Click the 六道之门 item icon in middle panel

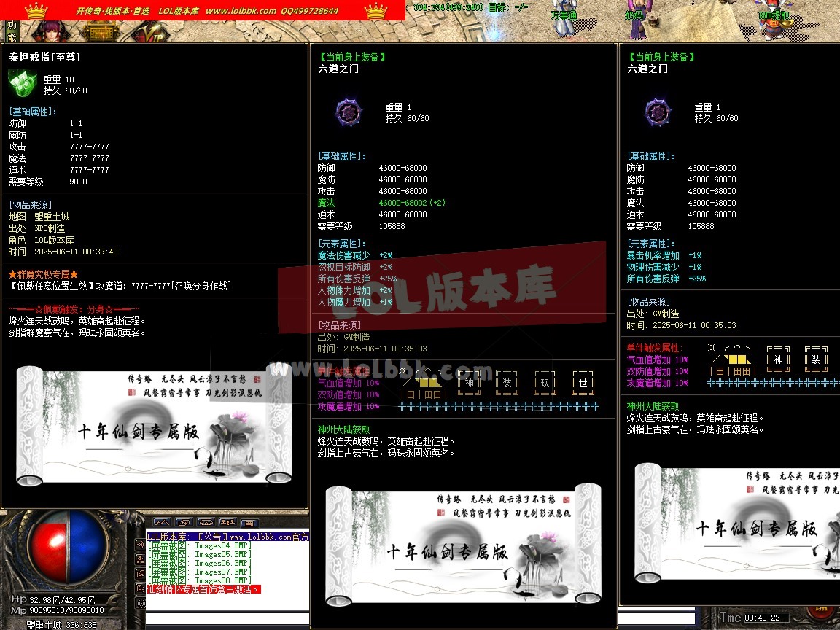349,112
